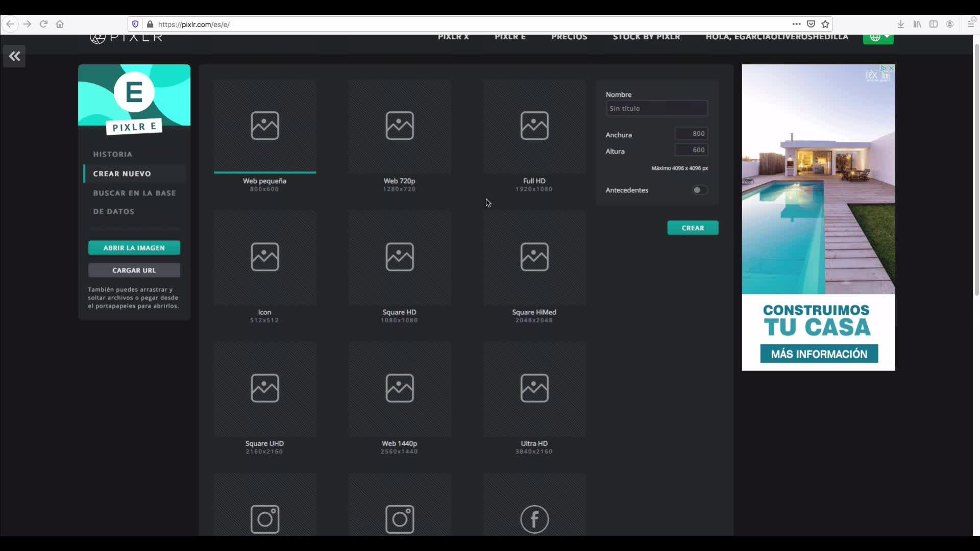Reload the page in browser

43,24
